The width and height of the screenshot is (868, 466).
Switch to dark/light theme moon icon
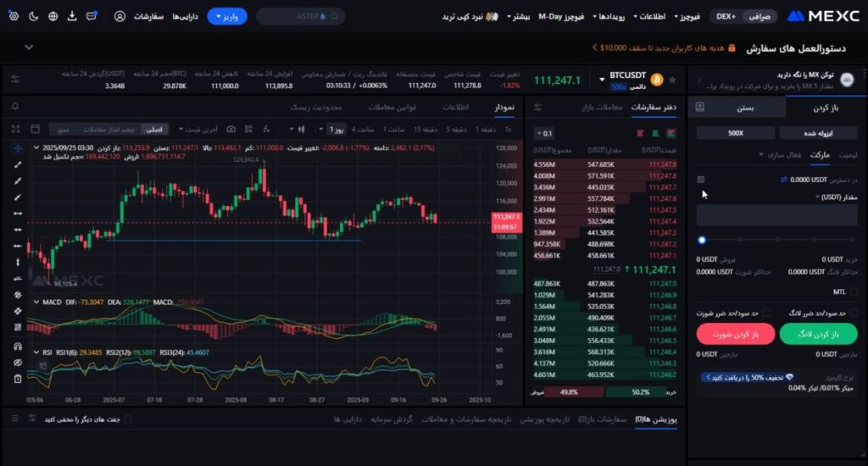[x=33, y=16]
